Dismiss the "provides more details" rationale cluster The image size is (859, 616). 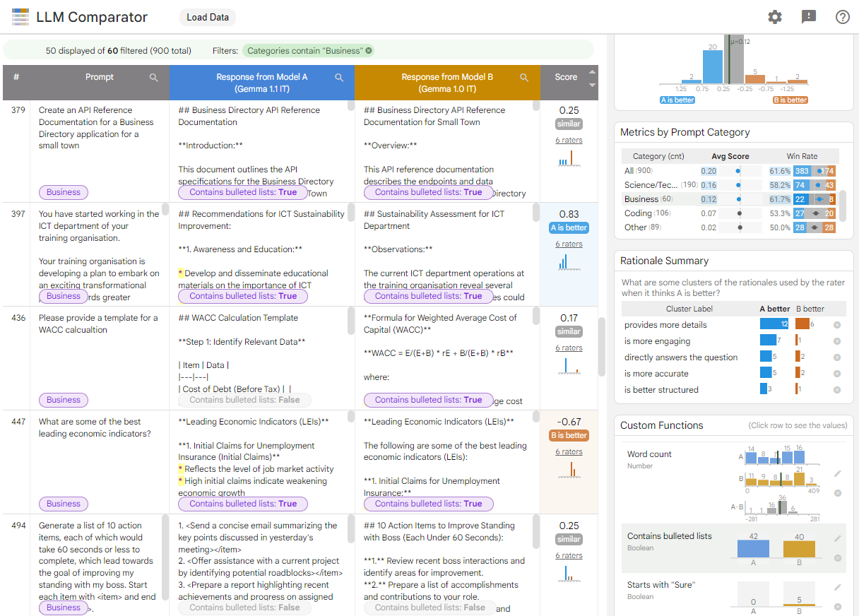coord(836,325)
